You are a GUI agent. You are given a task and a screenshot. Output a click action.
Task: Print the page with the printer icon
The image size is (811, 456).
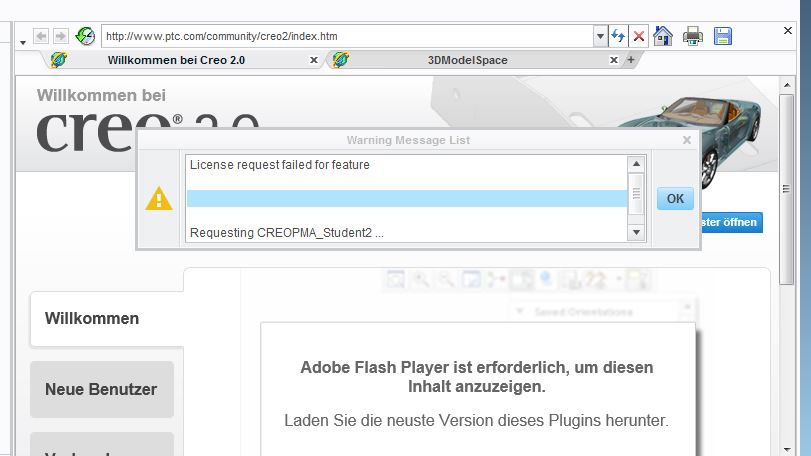(x=693, y=36)
